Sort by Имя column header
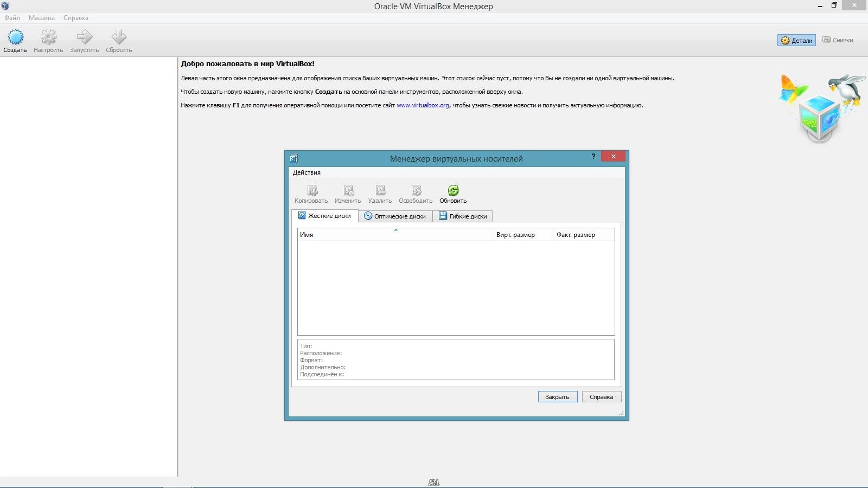The width and height of the screenshot is (868, 488). click(395, 235)
